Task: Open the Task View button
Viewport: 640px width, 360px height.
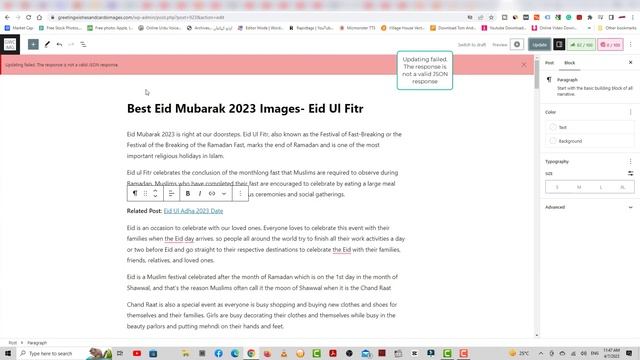Action: pyautogui.click(x=120, y=353)
